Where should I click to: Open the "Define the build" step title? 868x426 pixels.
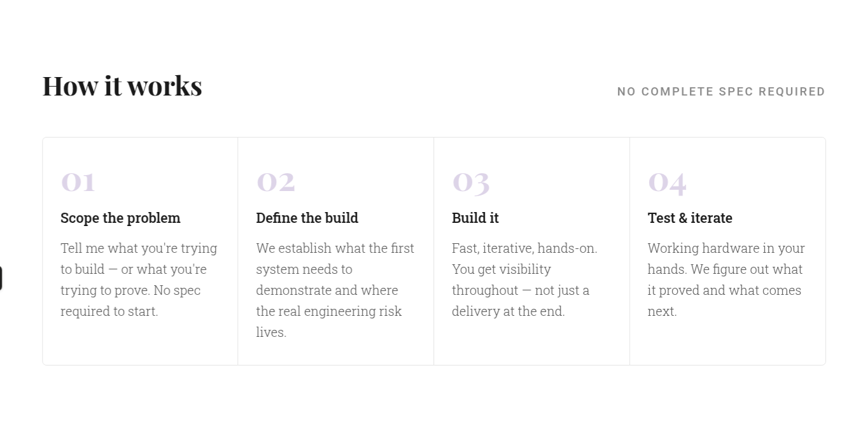tap(307, 218)
